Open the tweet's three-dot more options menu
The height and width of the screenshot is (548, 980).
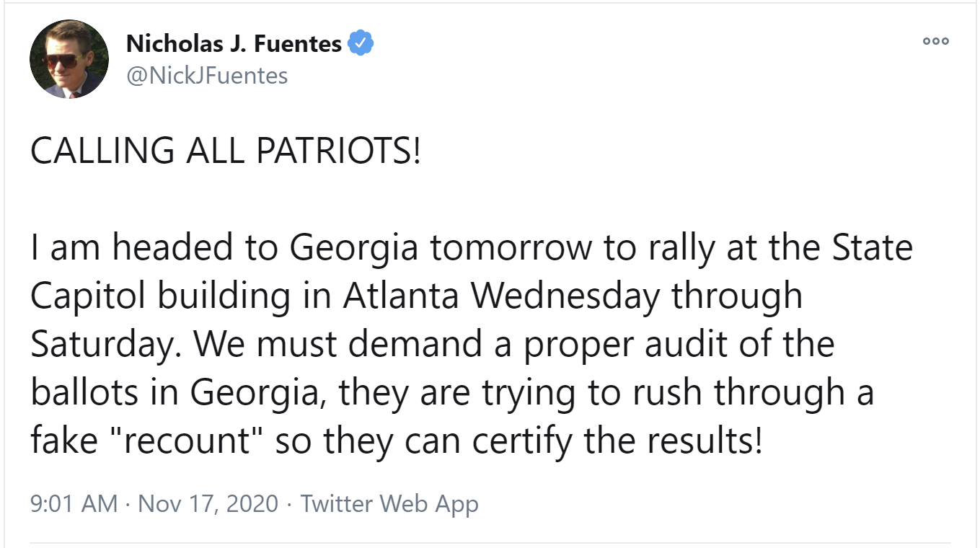click(936, 42)
